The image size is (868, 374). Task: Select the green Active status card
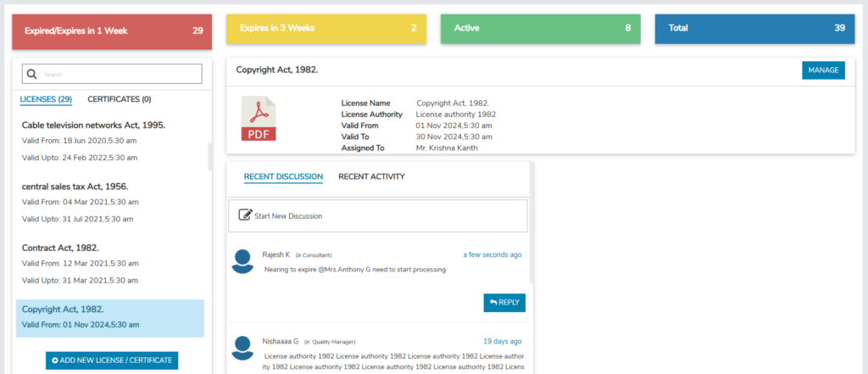pyautogui.click(x=541, y=28)
